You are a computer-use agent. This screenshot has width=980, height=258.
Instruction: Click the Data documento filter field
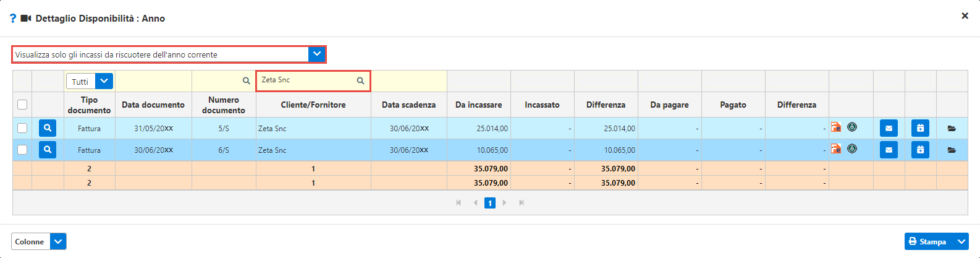pos(153,81)
